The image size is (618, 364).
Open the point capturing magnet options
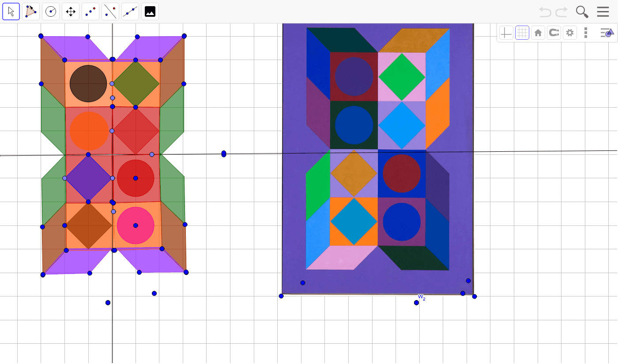click(554, 33)
